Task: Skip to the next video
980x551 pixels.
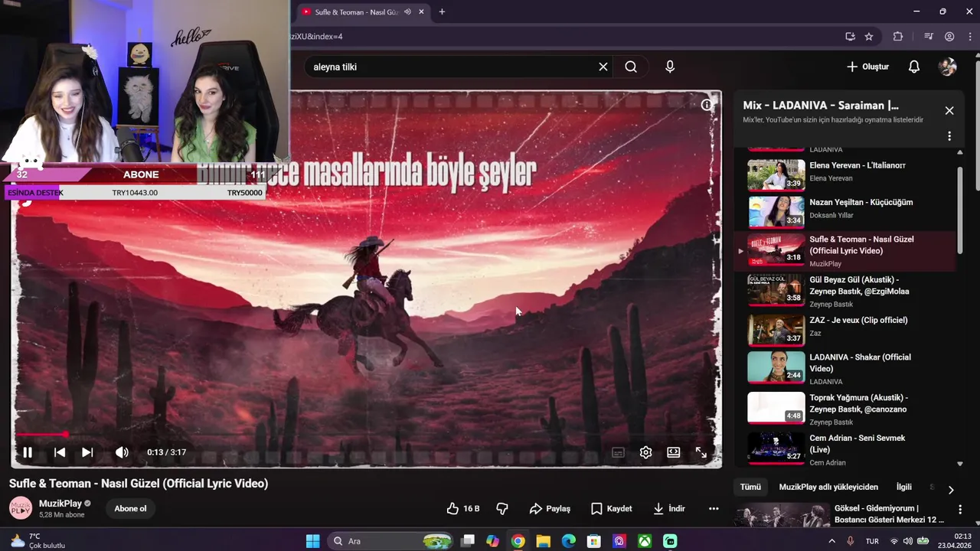Action: pyautogui.click(x=87, y=452)
